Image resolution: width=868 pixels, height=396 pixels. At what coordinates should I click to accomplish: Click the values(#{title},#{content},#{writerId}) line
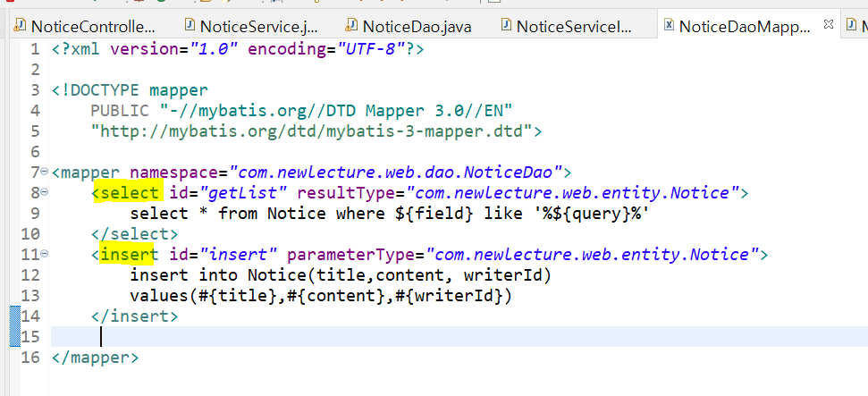point(321,295)
